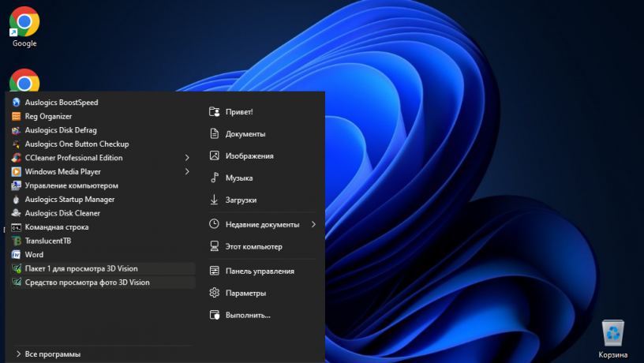Image resolution: width=644 pixels, height=363 pixels.
Task: Expand the CCleaner Professional Edition submenu arrow
Action: pos(187,158)
